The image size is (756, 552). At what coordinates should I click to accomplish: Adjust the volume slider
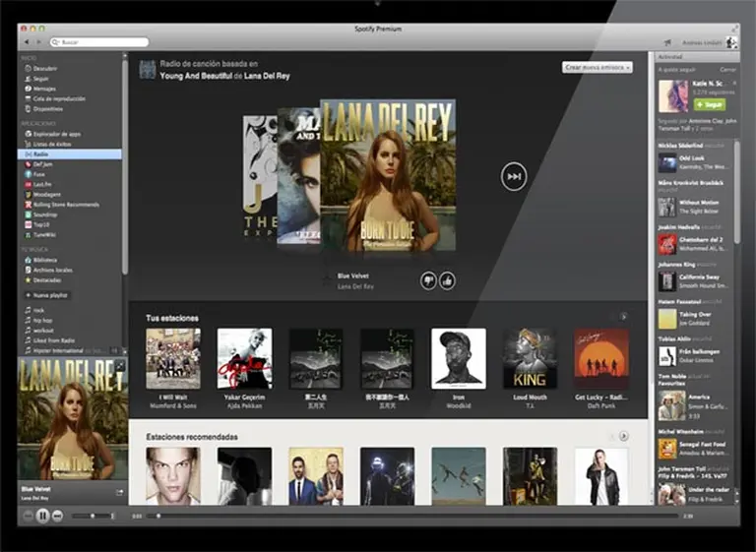click(x=93, y=516)
